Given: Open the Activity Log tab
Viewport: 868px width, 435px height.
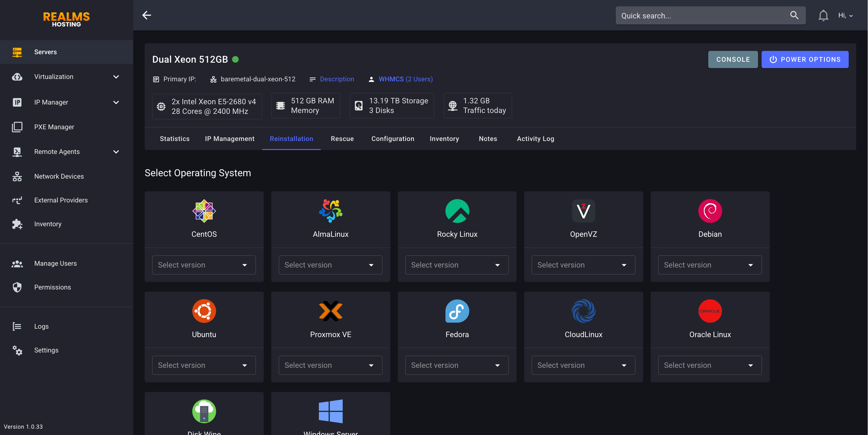Looking at the screenshot, I should point(536,139).
